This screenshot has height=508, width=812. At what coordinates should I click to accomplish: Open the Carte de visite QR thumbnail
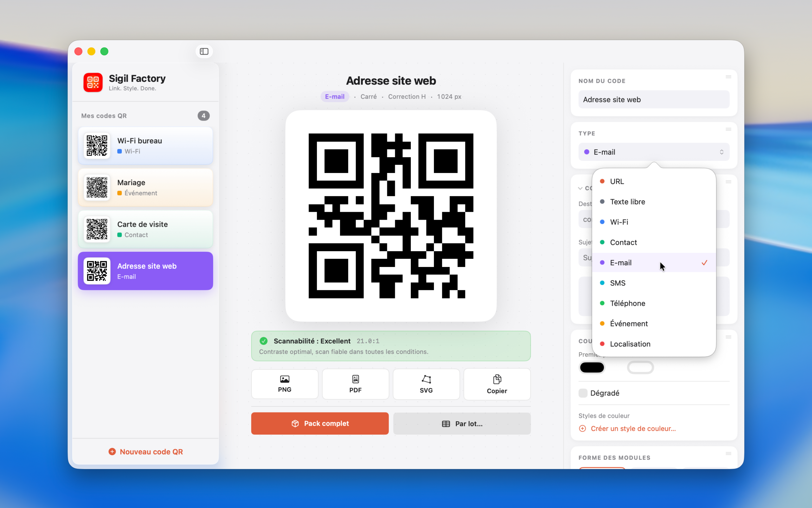point(97,229)
